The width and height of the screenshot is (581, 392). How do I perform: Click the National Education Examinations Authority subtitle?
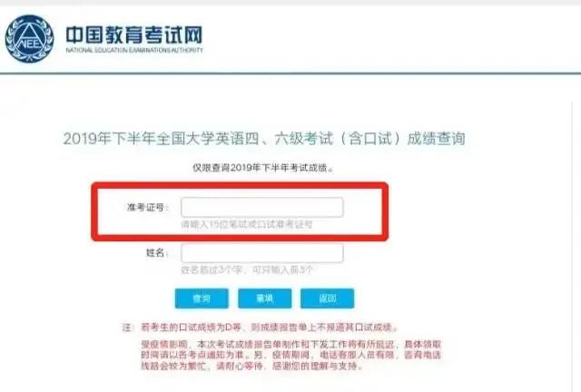tap(134, 50)
